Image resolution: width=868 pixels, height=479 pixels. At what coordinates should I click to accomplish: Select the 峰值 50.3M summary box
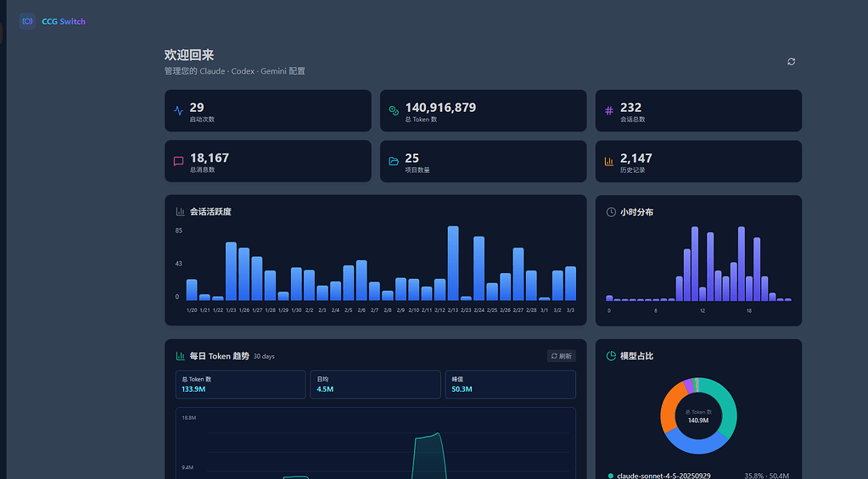click(511, 384)
